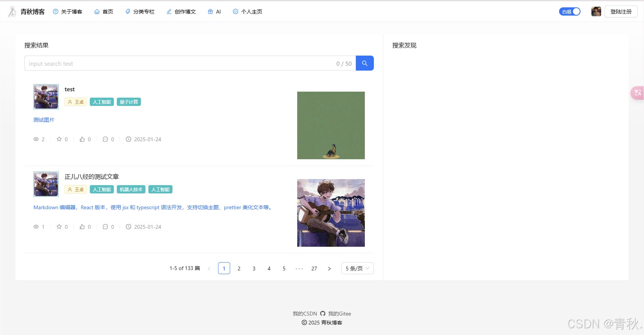Open the 5 条/页 page size dropdown

(x=357, y=268)
